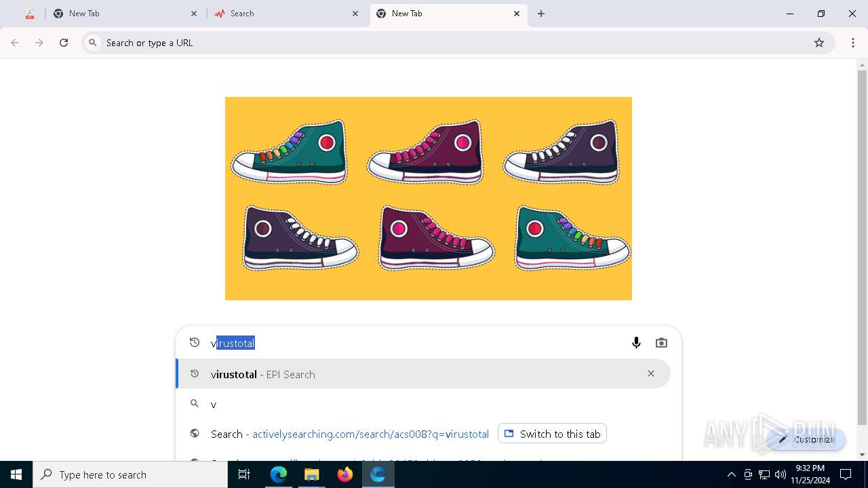Reload the current page
The image size is (868, 488).
pos(64,43)
